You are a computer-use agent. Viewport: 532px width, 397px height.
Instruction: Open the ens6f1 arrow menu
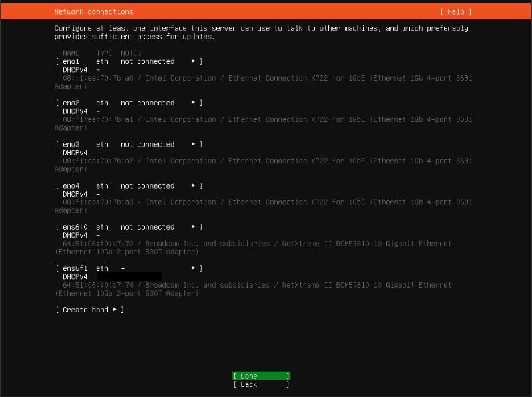[x=194, y=268]
